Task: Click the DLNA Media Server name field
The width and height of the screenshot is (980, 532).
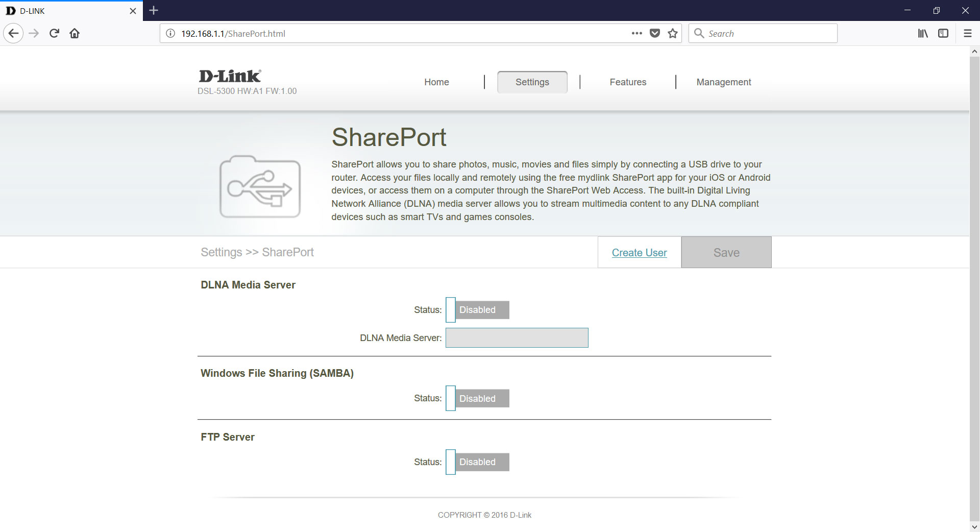Action: [517, 338]
